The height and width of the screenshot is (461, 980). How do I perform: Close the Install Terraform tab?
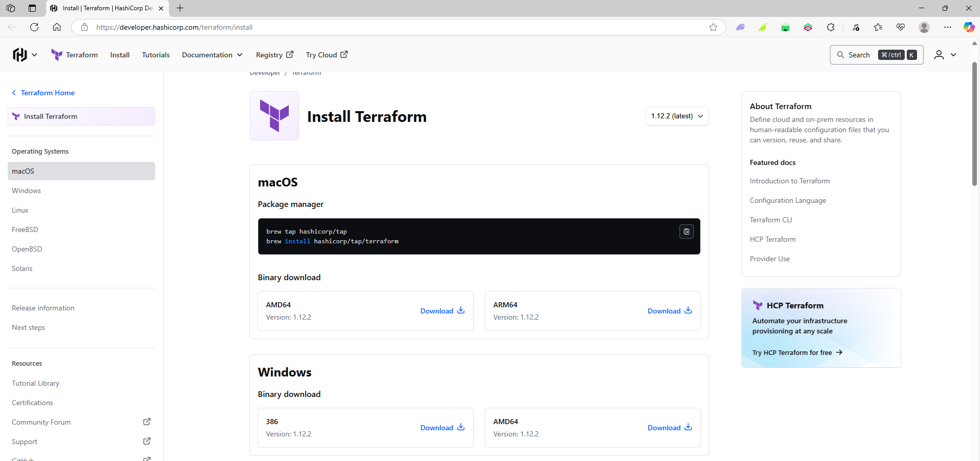click(x=161, y=8)
